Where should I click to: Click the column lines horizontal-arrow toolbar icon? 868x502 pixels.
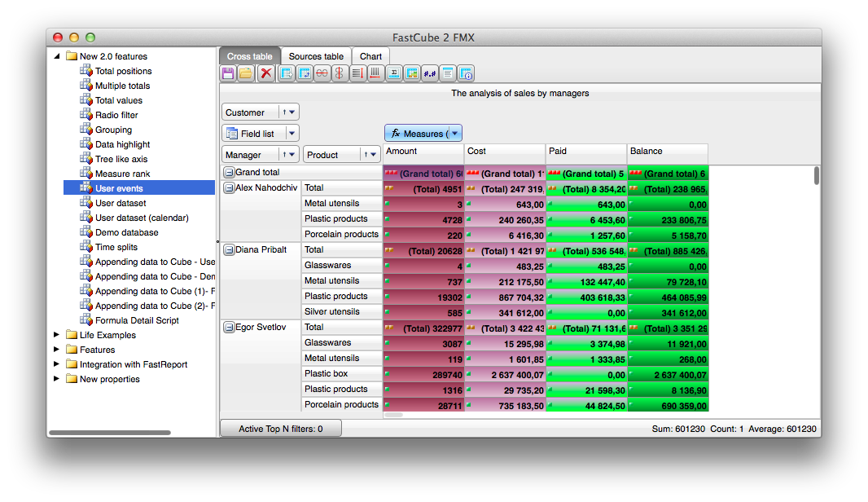[375, 73]
